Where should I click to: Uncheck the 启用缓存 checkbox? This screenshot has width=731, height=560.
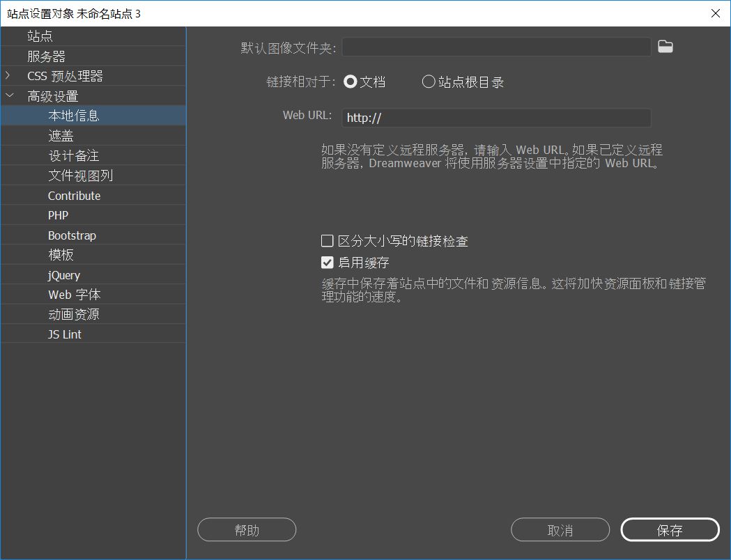tap(328, 263)
